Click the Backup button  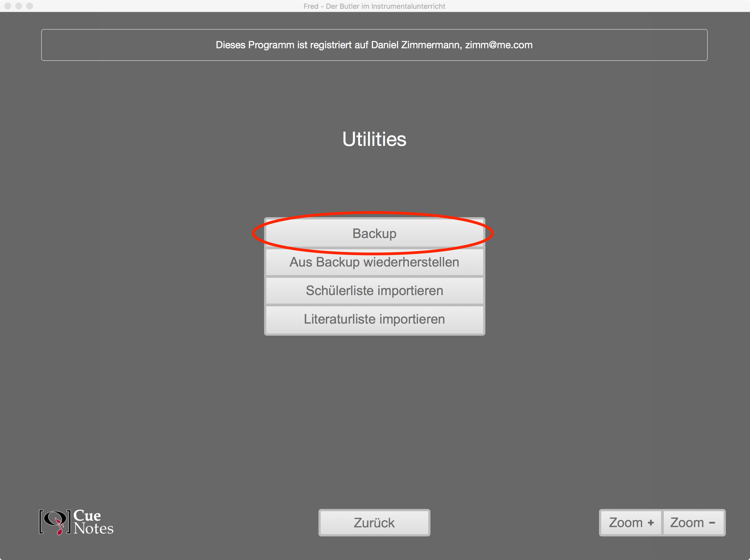tap(374, 233)
